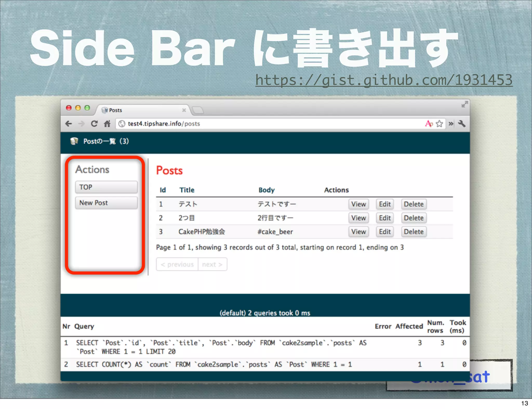Sort by the Body column header
Image resolution: width=532 pixels, height=409 pixels.
pyautogui.click(x=267, y=190)
